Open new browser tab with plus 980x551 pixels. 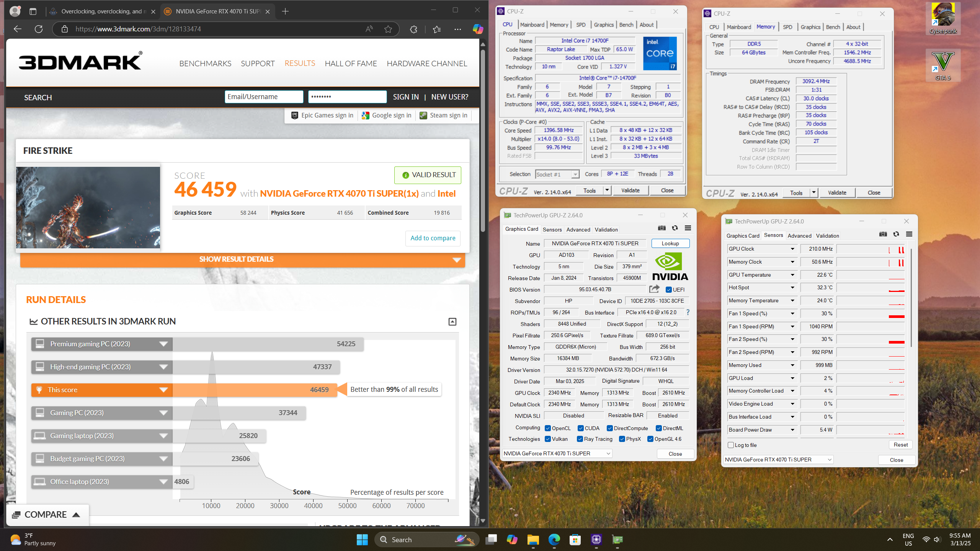285,11
